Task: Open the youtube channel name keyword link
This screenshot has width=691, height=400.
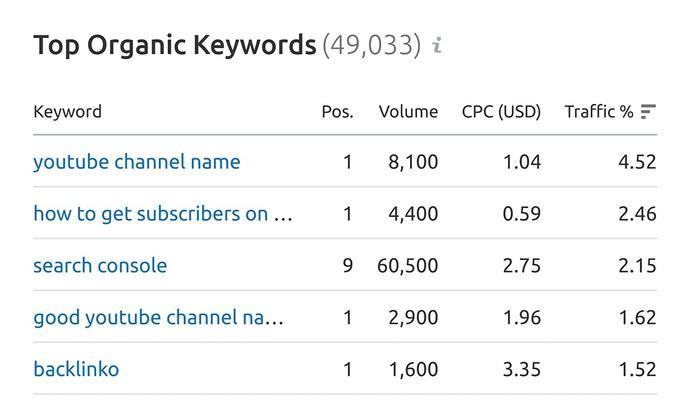Action: pyautogui.click(x=137, y=162)
